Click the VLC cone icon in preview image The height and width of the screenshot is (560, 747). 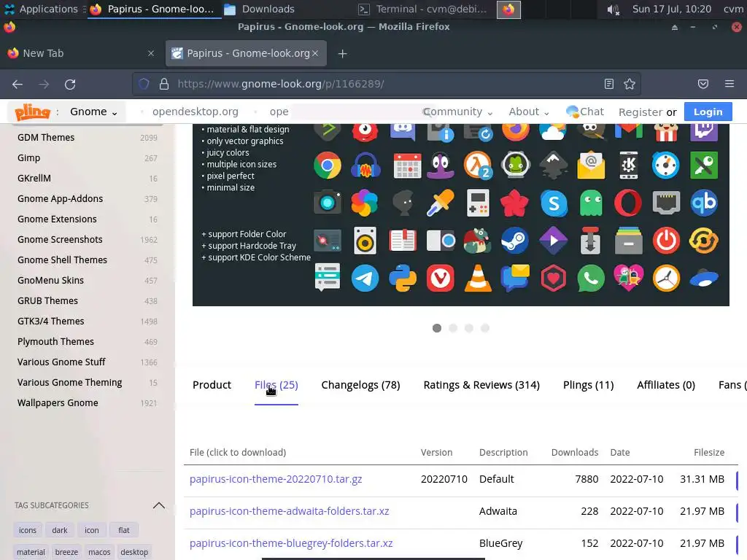pyautogui.click(x=478, y=278)
